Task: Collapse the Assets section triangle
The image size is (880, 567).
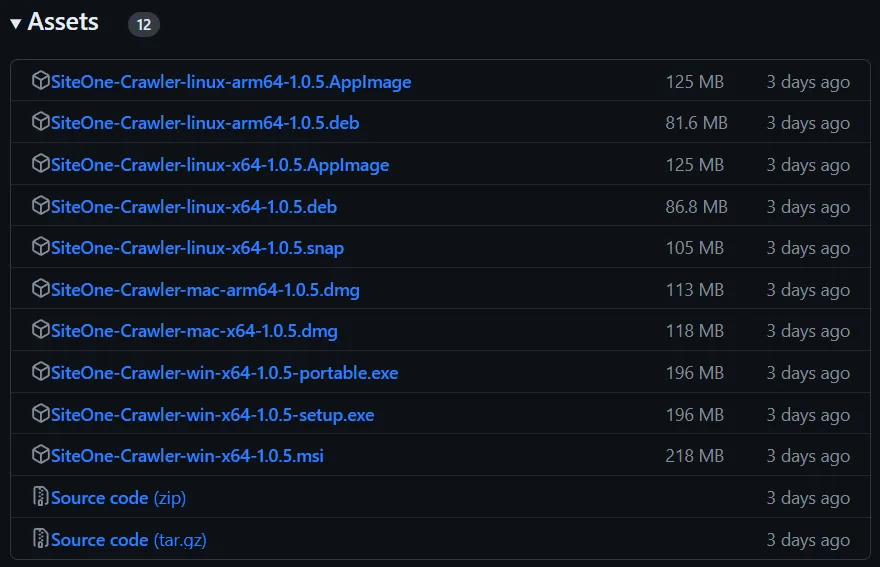Action: click(x=16, y=24)
